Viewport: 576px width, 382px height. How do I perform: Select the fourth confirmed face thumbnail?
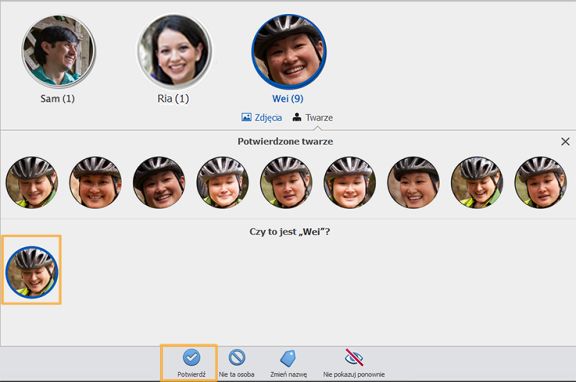pos(223,182)
